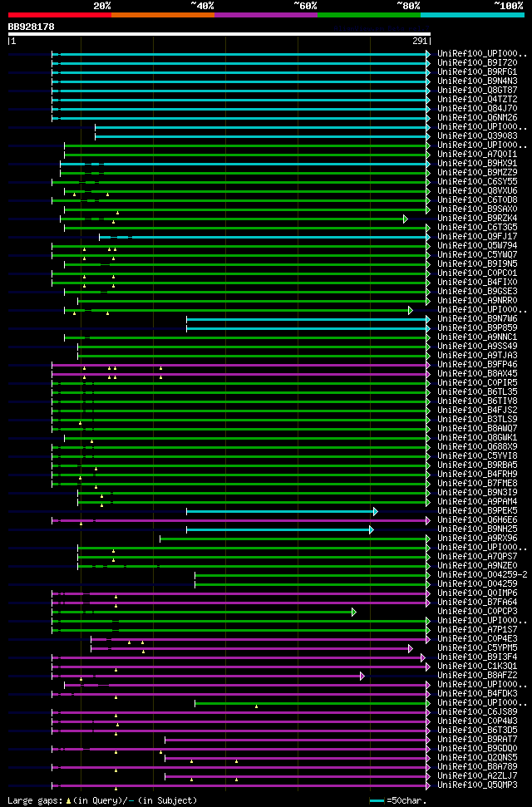Viewport: 532px width, 807px height.
Task: Select the UniRef100_Q6NM26 label
Action: (477, 118)
